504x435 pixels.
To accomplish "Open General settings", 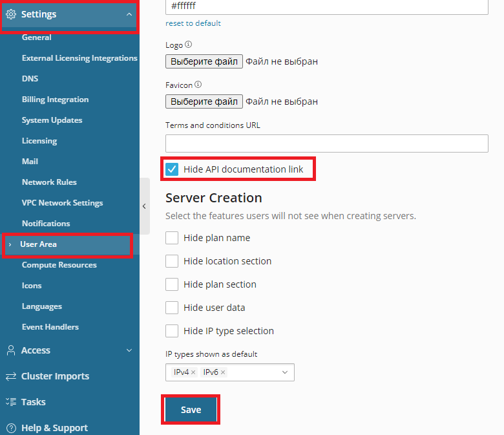I will pyautogui.click(x=37, y=37).
